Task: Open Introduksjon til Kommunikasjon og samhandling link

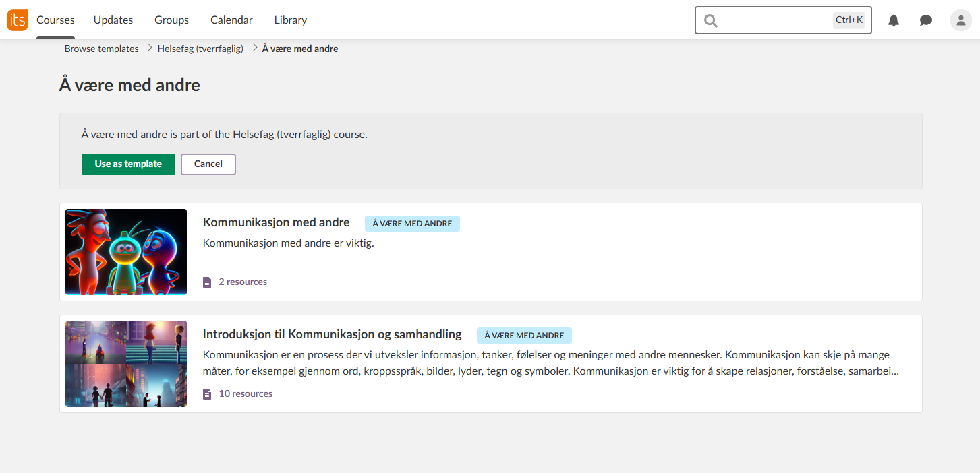Action: (x=332, y=334)
